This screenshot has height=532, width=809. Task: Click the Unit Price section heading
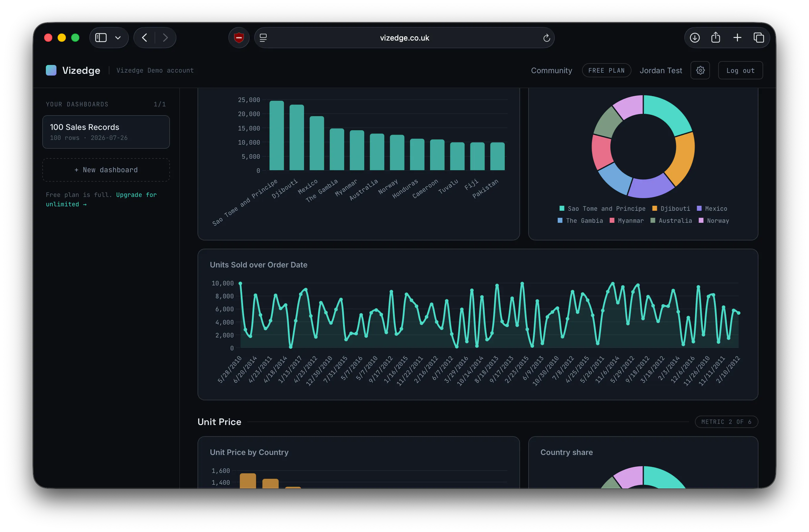(x=219, y=421)
